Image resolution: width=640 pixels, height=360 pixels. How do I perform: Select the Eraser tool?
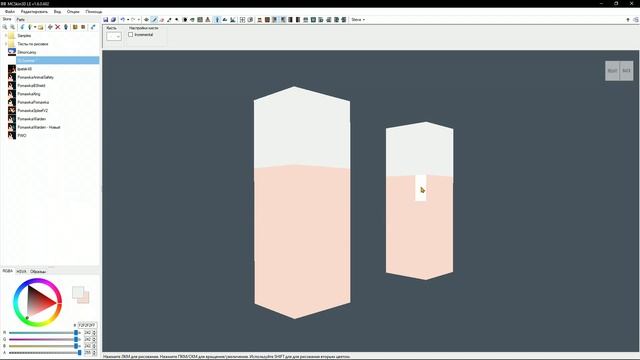162,20
